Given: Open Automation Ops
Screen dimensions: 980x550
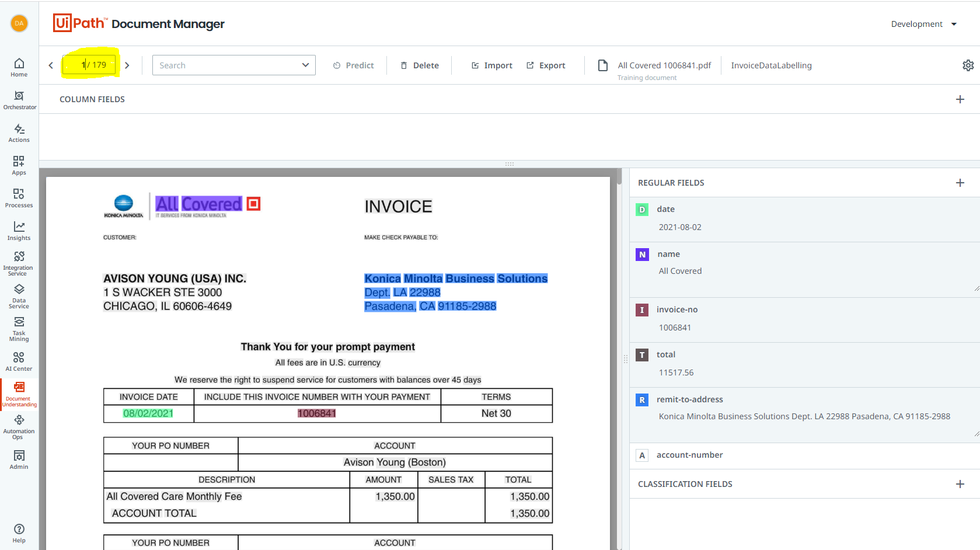Looking at the screenshot, I should (x=19, y=427).
